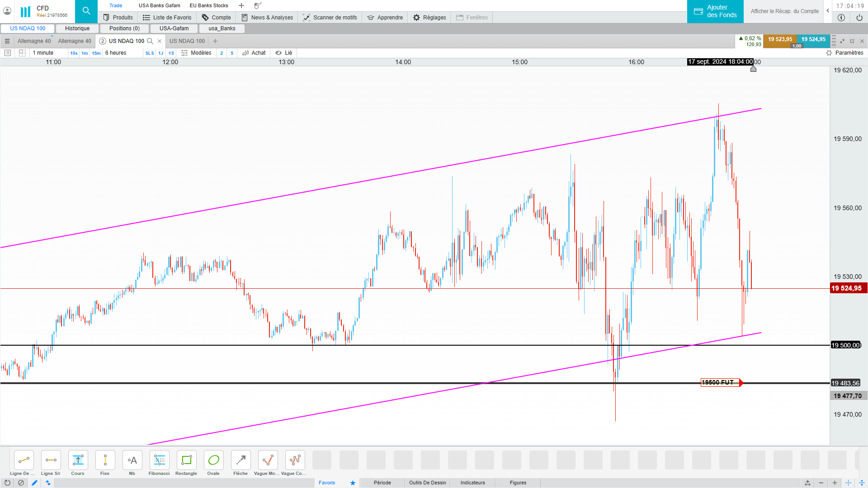This screenshot has height=488, width=868.
Task: Open the 1 minute timeframe dropdown
Action: click(x=43, y=53)
